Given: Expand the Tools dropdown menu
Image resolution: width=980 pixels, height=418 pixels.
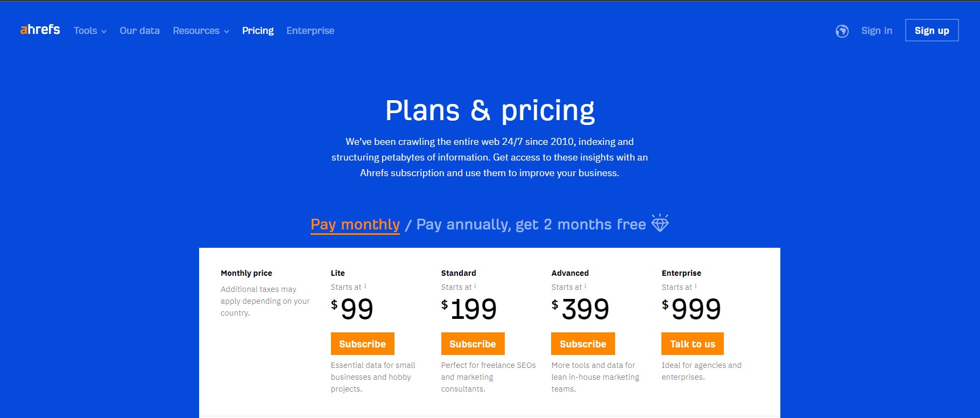Looking at the screenshot, I should [90, 31].
